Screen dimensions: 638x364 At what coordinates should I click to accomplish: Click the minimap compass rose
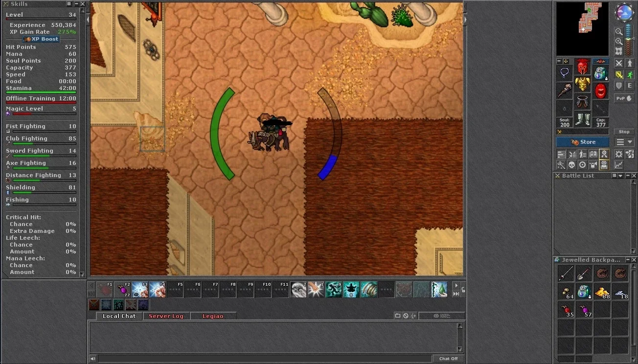(624, 12)
